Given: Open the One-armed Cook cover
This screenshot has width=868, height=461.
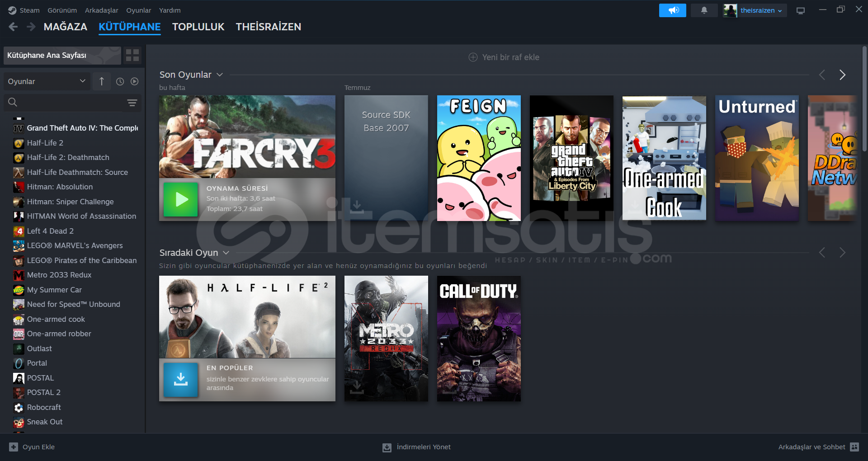Looking at the screenshot, I should (x=664, y=158).
